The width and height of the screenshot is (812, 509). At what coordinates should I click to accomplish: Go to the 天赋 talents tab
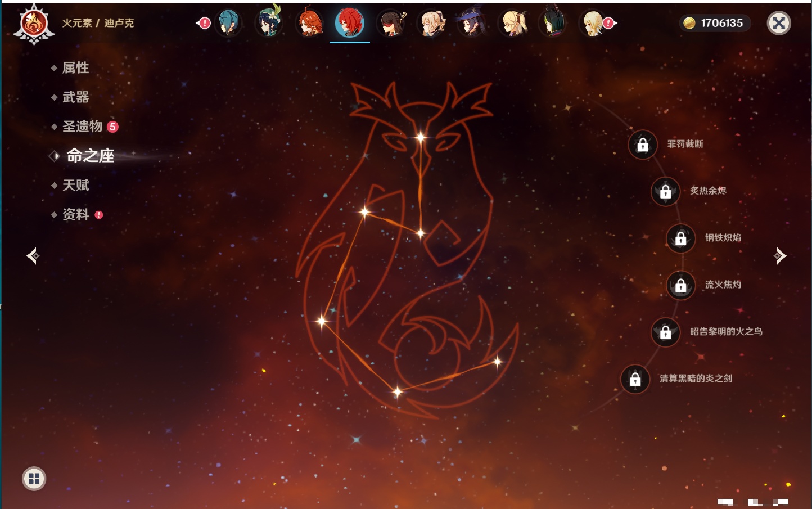tap(75, 185)
